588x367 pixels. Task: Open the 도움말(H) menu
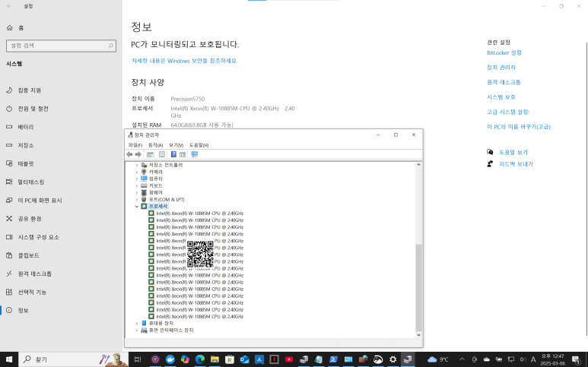tap(199, 145)
